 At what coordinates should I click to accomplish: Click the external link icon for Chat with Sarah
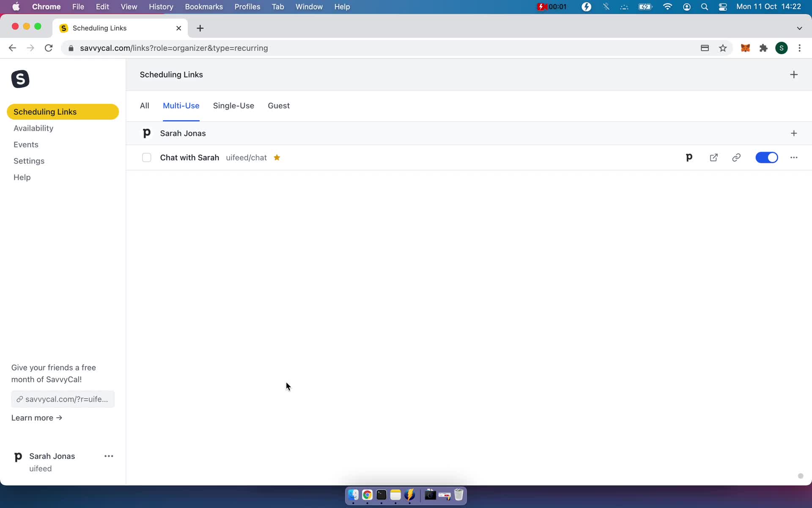pos(713,157)
